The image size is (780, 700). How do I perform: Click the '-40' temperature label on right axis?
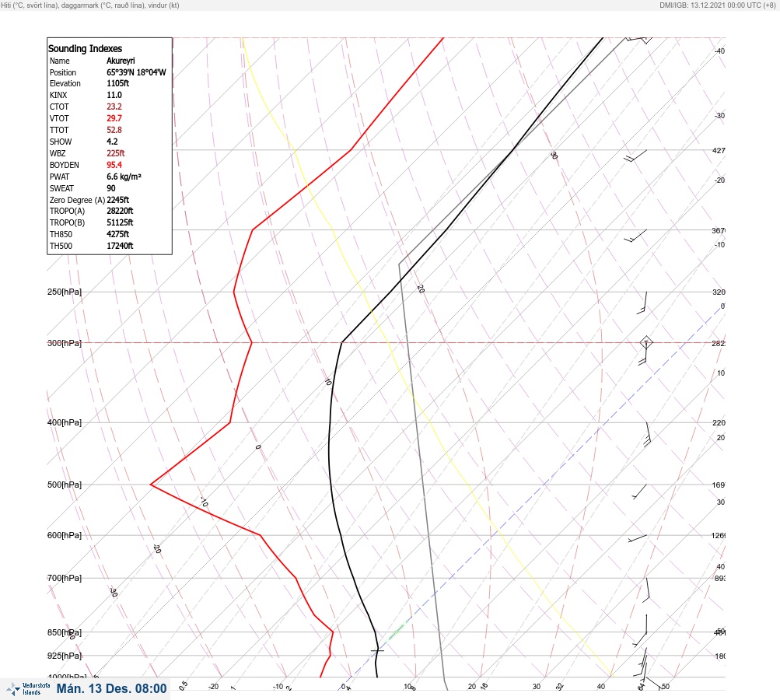tap(720, 51)
